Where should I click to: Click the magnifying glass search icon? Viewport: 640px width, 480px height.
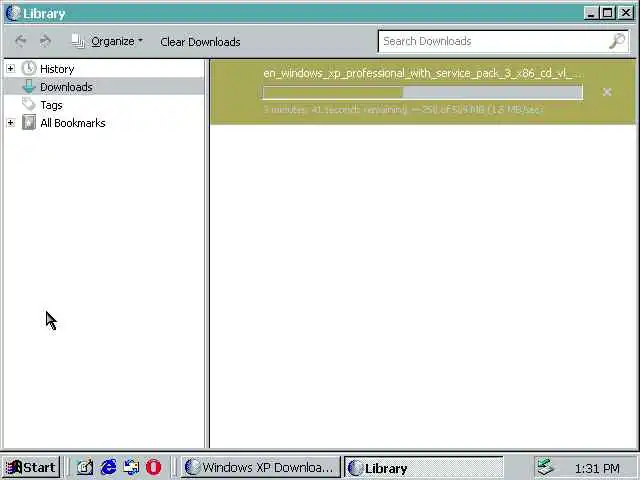(617, 41)
